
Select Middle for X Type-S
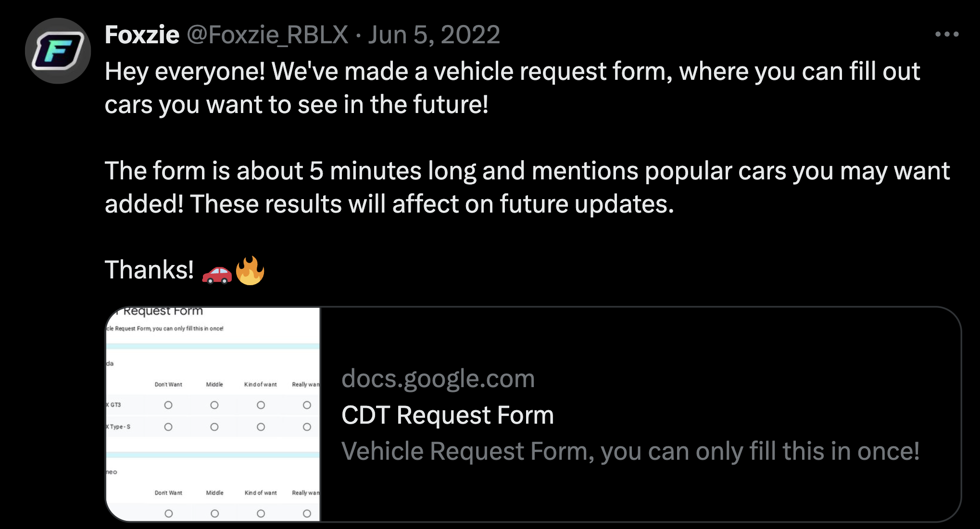pos(214,427)
